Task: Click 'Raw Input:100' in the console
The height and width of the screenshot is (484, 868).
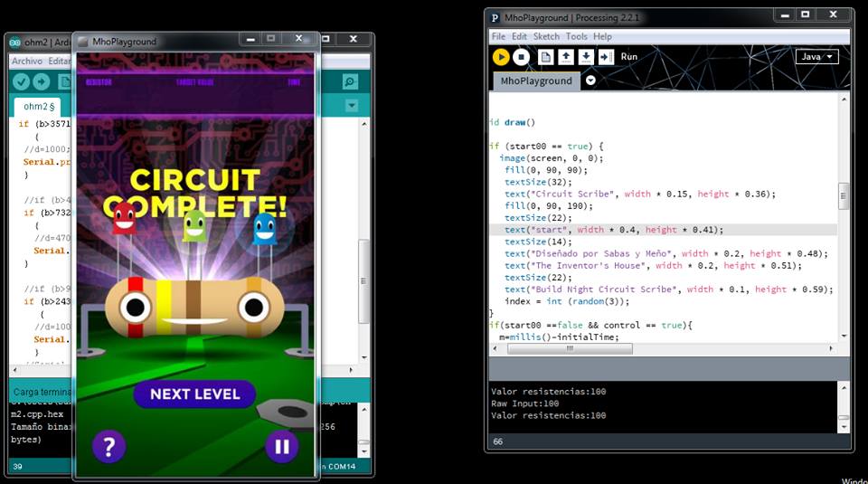Action: coord(524,403)
